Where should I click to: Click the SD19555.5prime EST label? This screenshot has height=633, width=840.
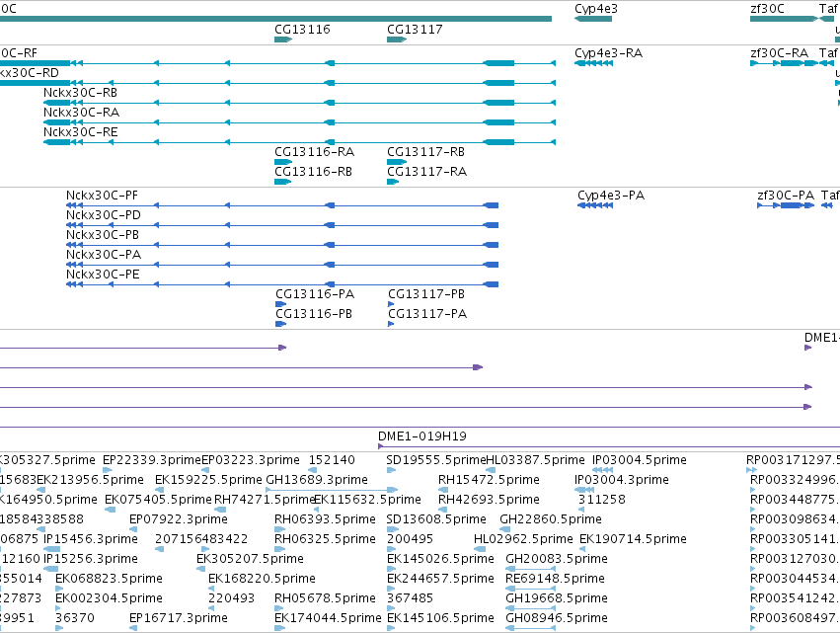click(436, 460)
